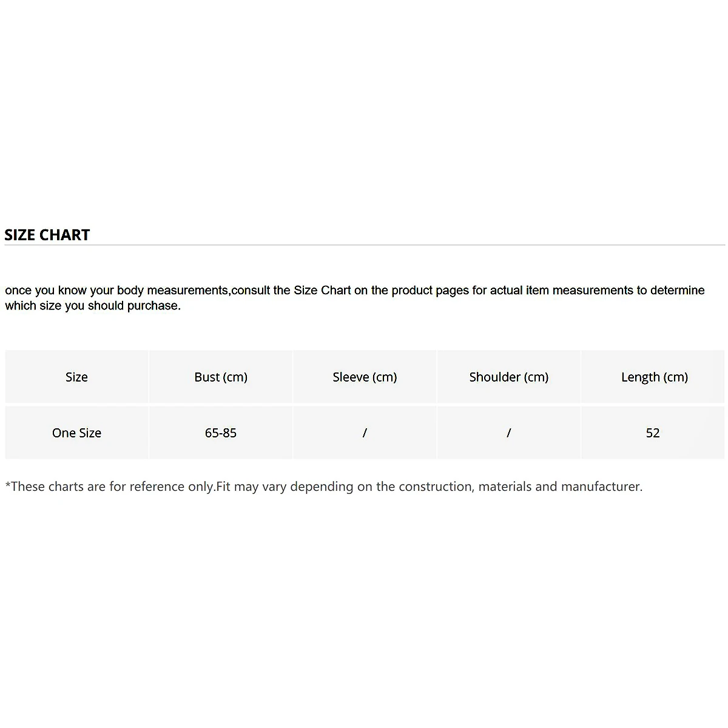
Task: Click the SIZE CHART heading
Action: pos(47,235)
